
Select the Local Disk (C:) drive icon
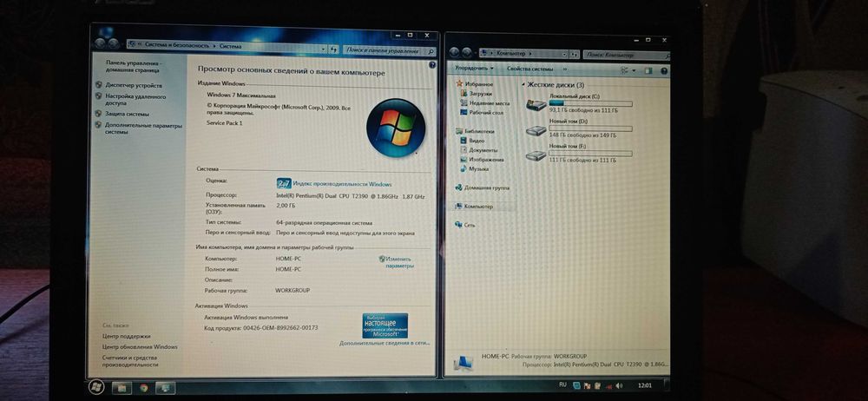pos(536,104)
